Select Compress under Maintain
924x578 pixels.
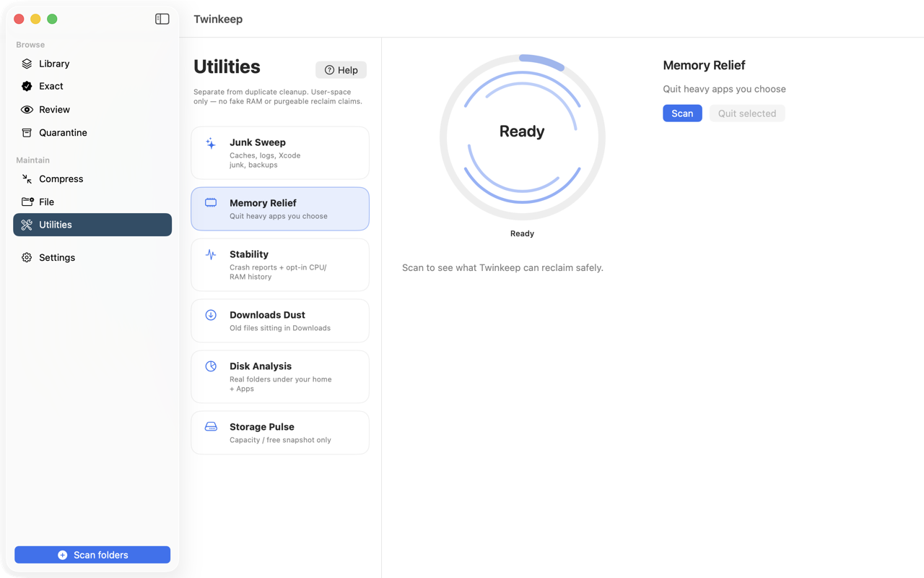coord(92,178)
